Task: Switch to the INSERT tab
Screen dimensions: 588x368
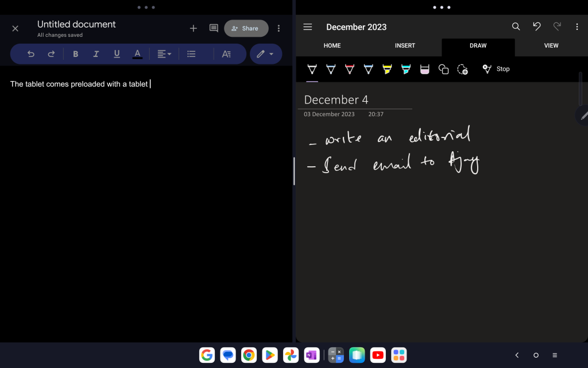Action: 405,45
